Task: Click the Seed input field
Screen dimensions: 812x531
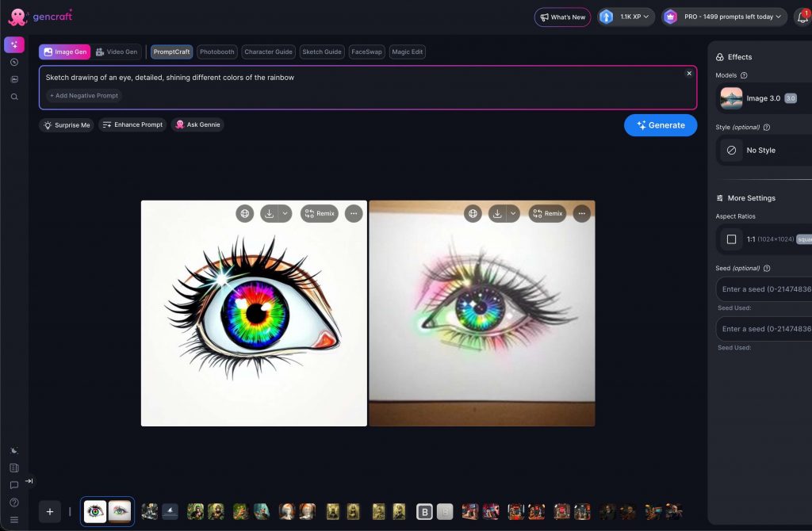Action: pyautogui.click(x=764, y=289)
